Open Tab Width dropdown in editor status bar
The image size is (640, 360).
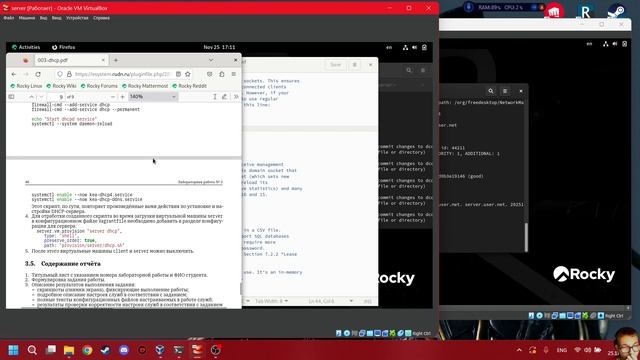pyautogui.click(x=271, y=301)
